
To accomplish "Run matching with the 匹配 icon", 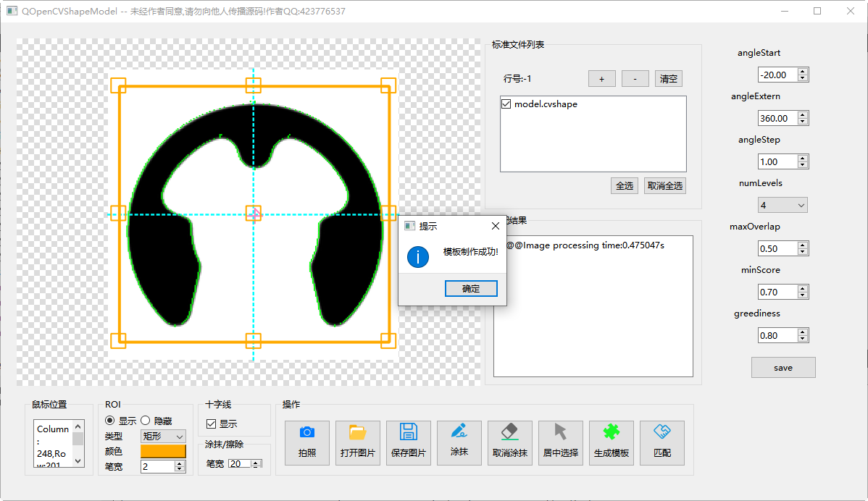I will coord(662,442).
